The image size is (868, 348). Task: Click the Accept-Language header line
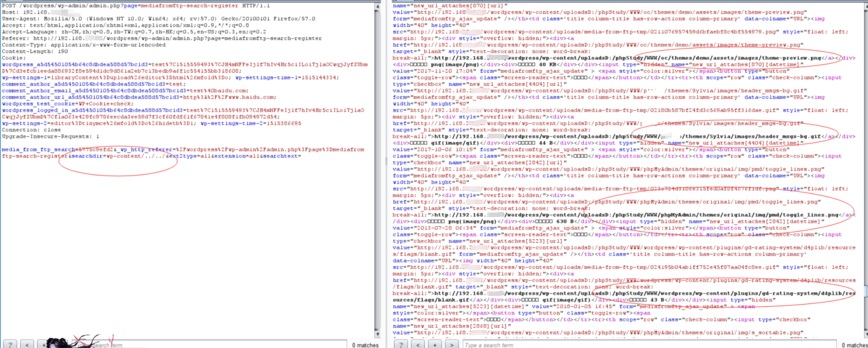point(134,32)
